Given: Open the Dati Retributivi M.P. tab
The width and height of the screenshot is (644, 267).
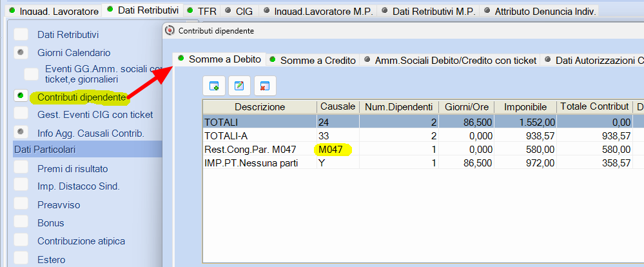Looking at the screenshot, I should point(429,11).
